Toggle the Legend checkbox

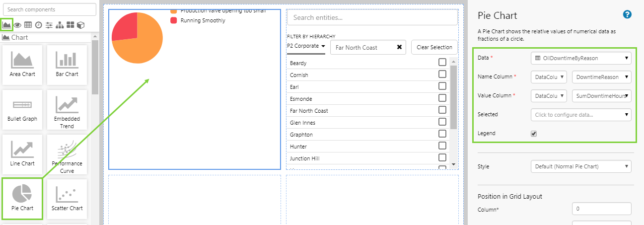pyautogui.click(x=534, y=134)
